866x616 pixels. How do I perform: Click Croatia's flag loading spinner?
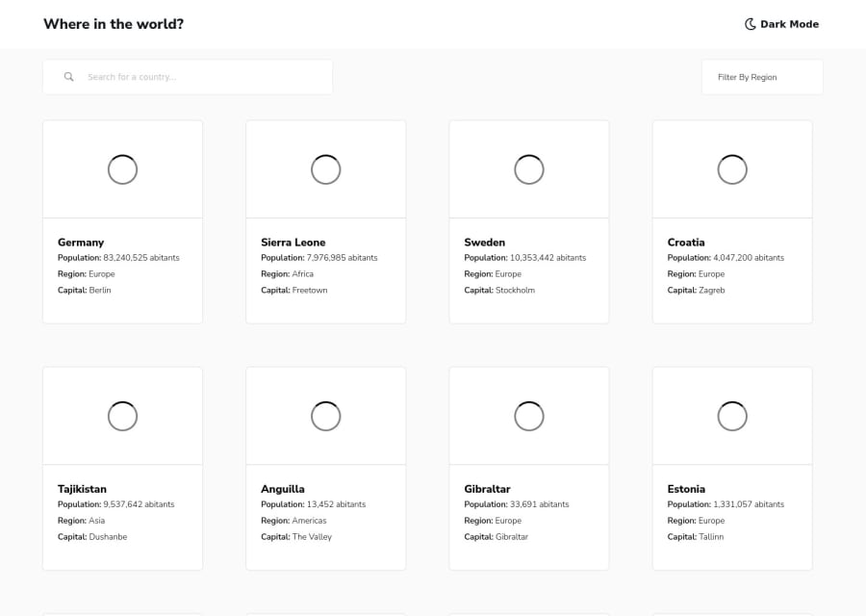coord(732,169)
